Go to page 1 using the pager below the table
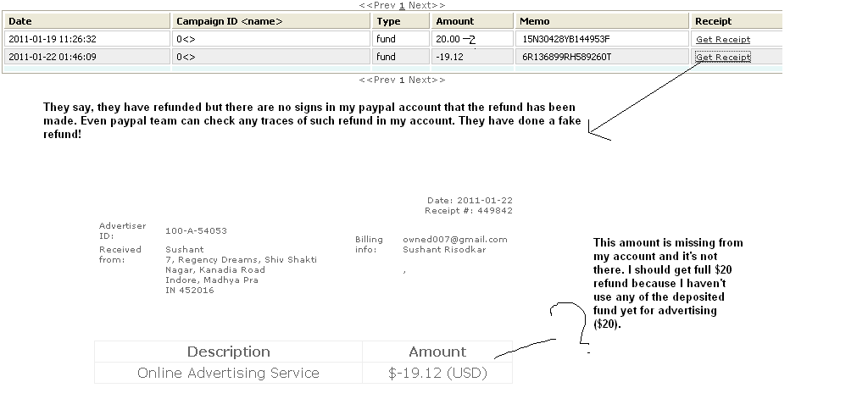The image size is (868, 410). [402, 80]
